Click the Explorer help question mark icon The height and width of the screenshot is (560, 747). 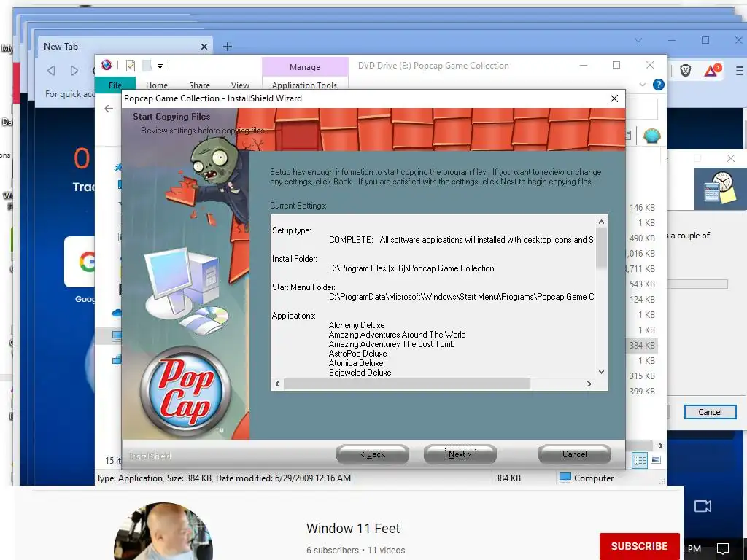(x=659, y=85)
